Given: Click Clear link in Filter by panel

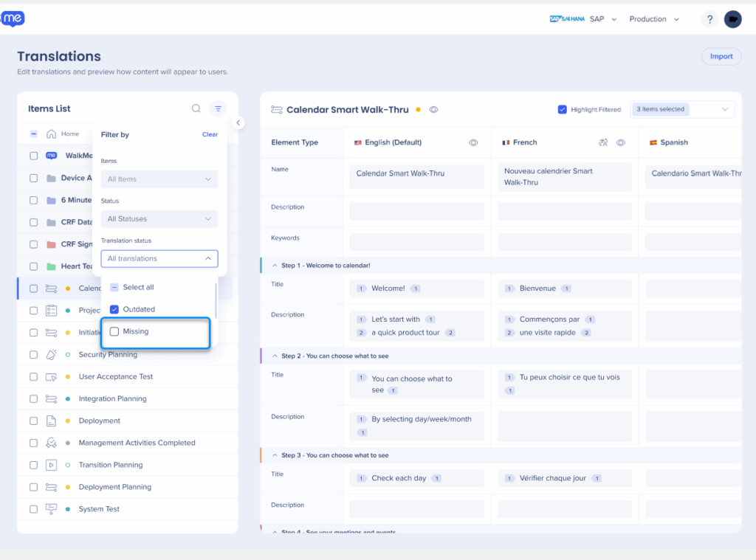Looking at the screenshot, I should click(x=210, y=134).
